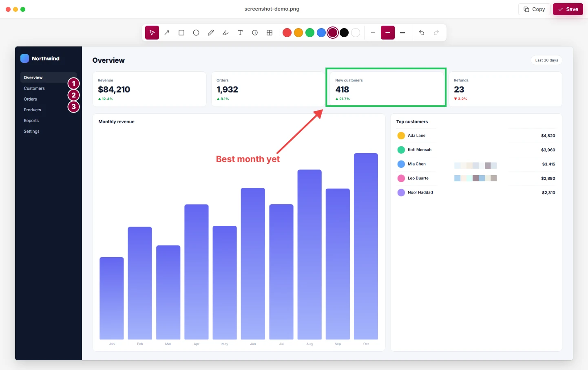Choose the crimson color swatch
588x370 pixels.
pyautogui.click(x=333, y=33)
